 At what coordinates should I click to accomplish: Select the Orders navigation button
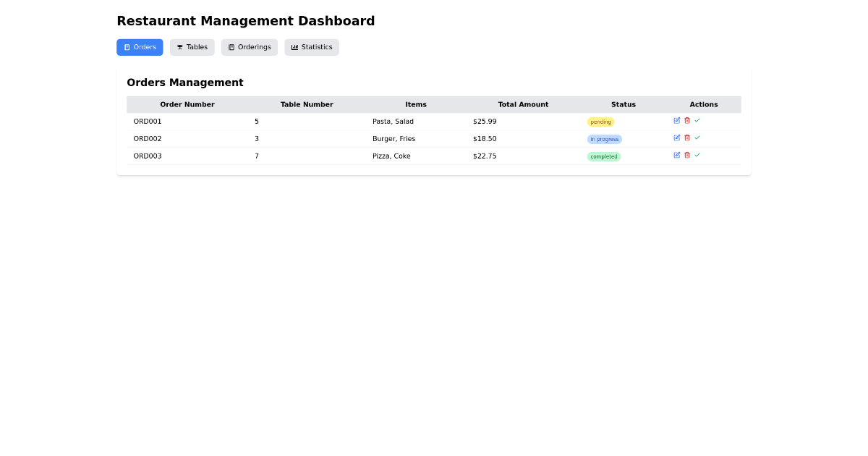click(140, 46)
